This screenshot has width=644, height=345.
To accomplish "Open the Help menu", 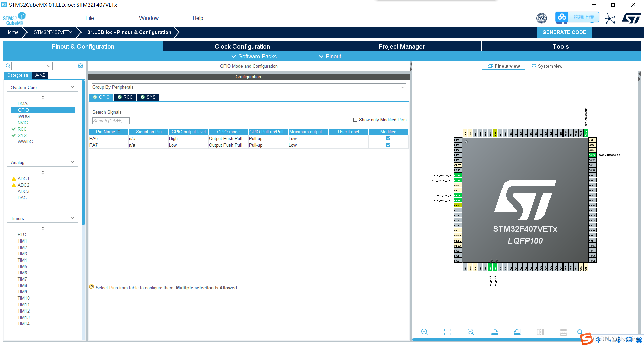I will [198, 18].
